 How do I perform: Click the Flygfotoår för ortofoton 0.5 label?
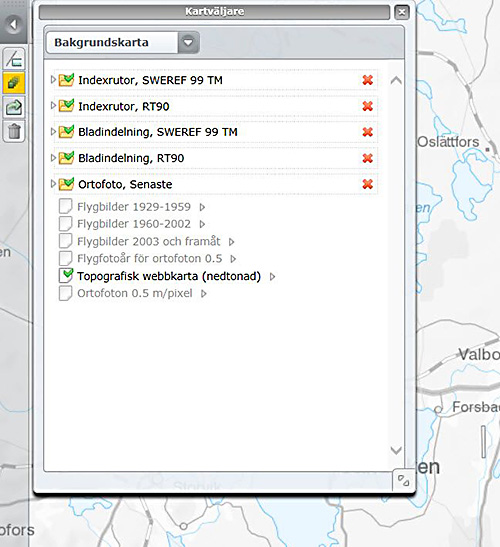(150, 258)
